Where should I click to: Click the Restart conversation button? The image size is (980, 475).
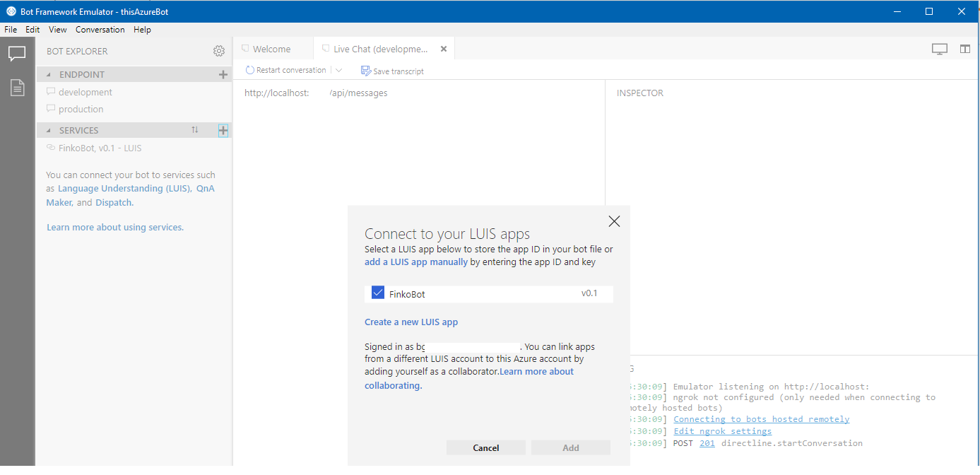click(286, 70)
